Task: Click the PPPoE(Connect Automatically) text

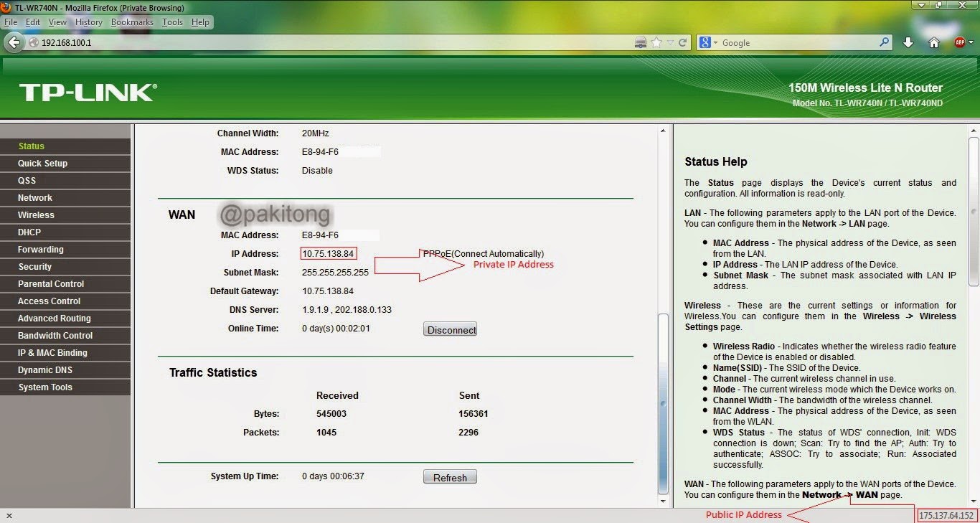Action: click(484, 254)
